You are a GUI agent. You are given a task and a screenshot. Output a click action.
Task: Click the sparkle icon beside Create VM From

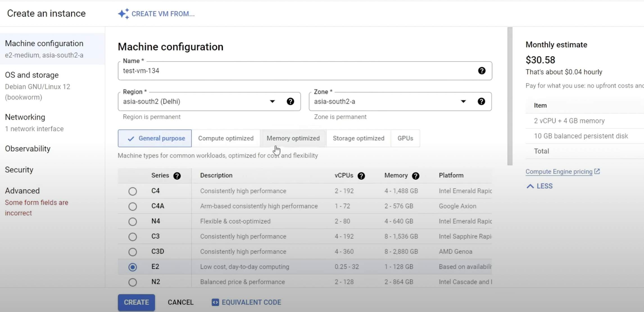[x=123, y=13]
